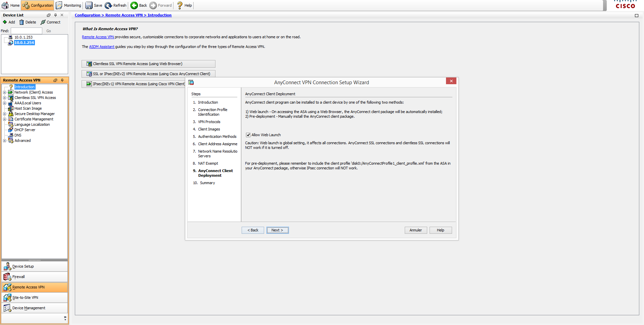
Task: Click the navigation pane overflow chevron
Action: coord(65,318)
